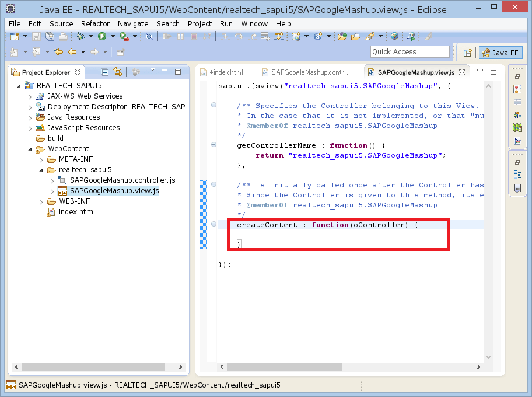Collapse the REALTECH_SAPUI5 project node
Image resolution: width=532 pixels, height=397 pixels.
[x=19, y=86]
